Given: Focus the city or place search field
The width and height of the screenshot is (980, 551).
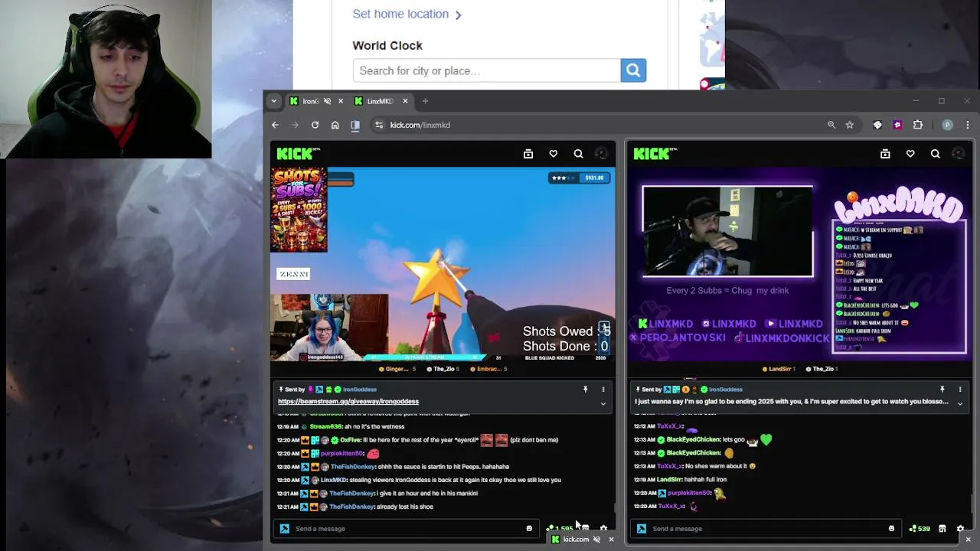Looking at the screenshot, I should point(486,70).
